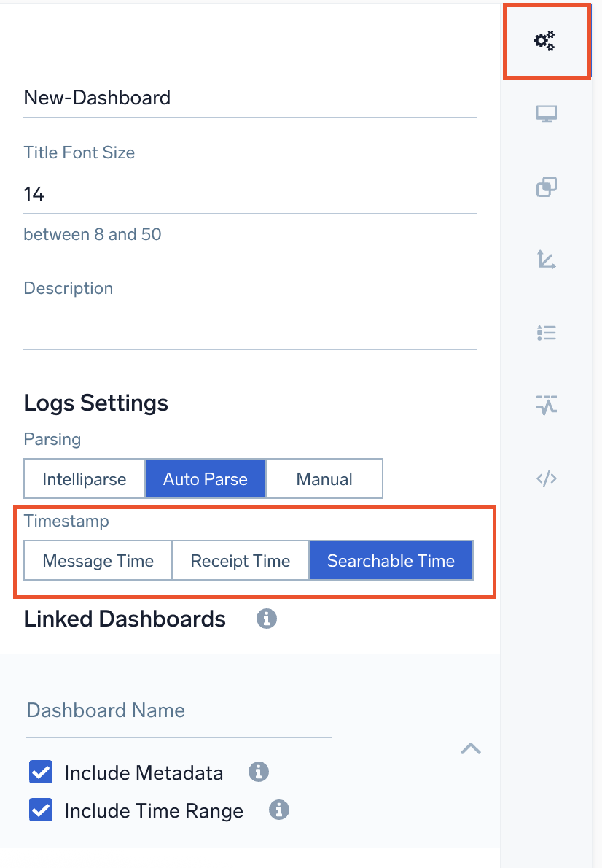Switch parsing to Manual

(x=324, y=479)
